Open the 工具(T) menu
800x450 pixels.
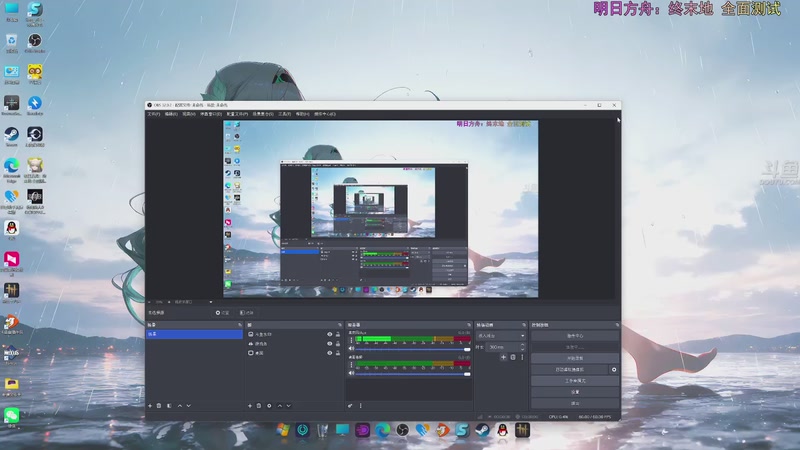tap(285, 114)
